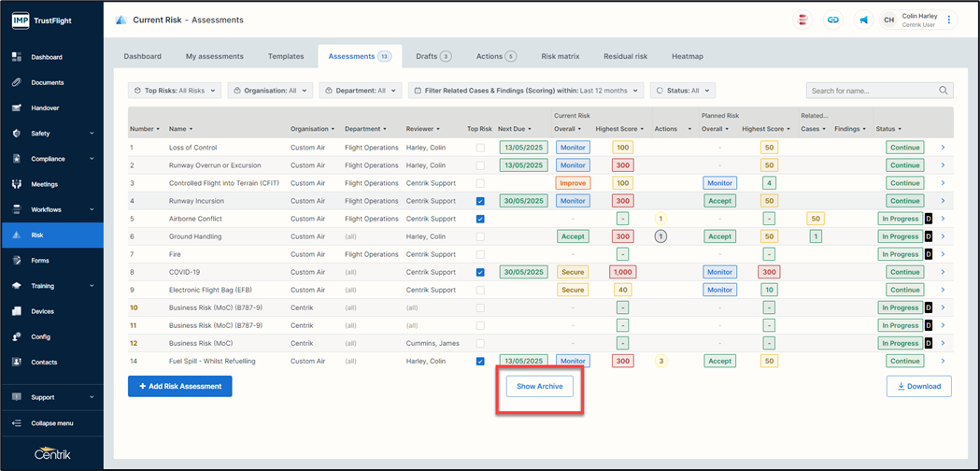Click the Show Archive button
This screenshot has height=471, width=980.
tap(539, 386)
